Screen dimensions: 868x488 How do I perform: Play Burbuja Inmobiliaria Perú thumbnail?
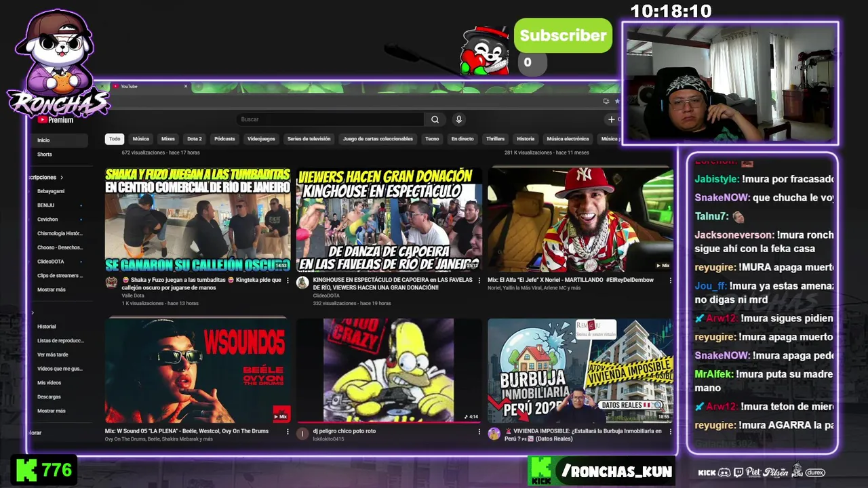[580, 371]
